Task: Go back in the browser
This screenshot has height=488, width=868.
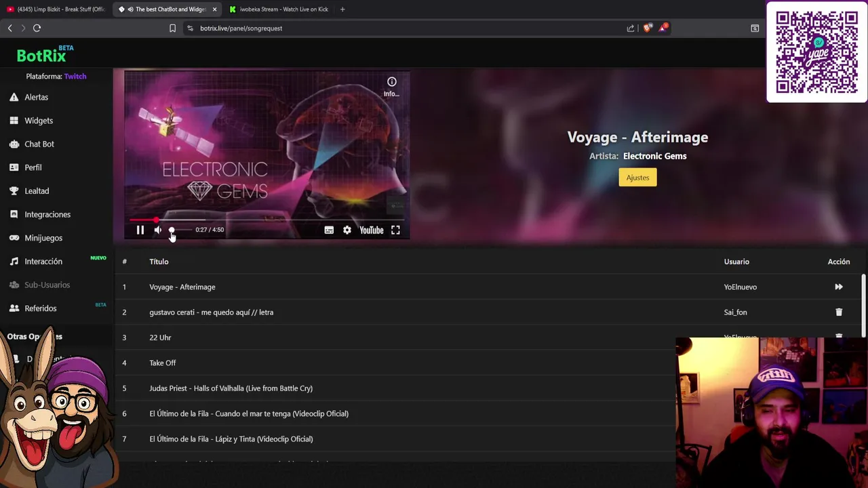Action: point(9,28)
